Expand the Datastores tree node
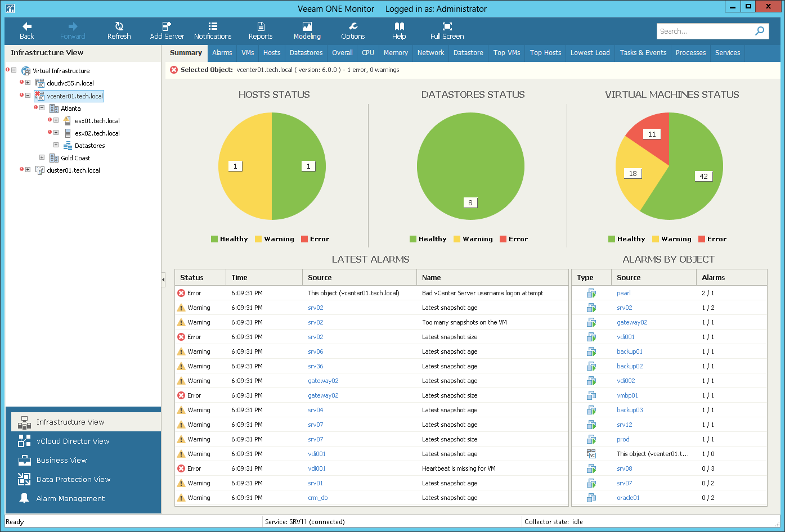The height and width of the screenshot is (532, 785). (56, 145)
